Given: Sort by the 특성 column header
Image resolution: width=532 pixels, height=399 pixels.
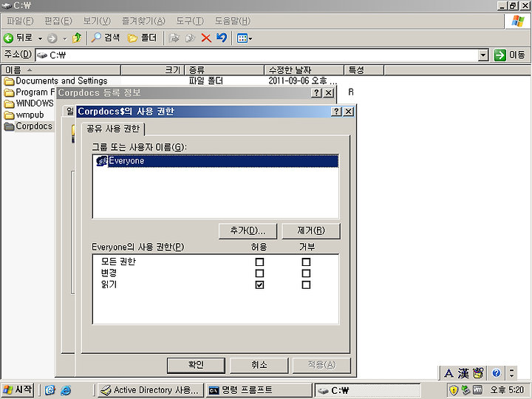Looking at the screenshot, I should coord(364,70).
